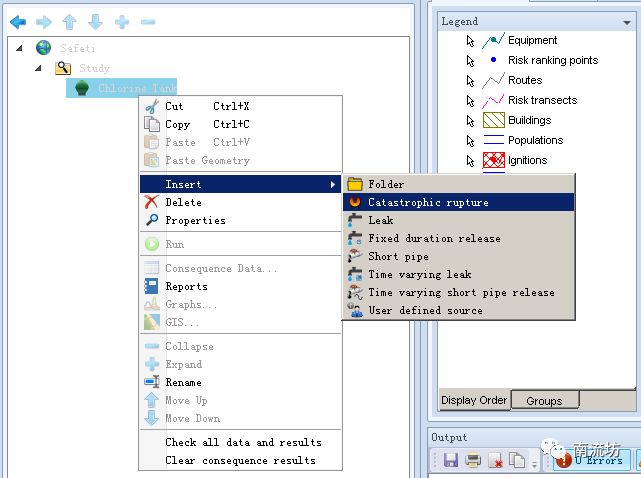Viewport: 641px width, 478px height.
Task: Toggle selectable cursor for Routes layer
Action: pos(470,81)
